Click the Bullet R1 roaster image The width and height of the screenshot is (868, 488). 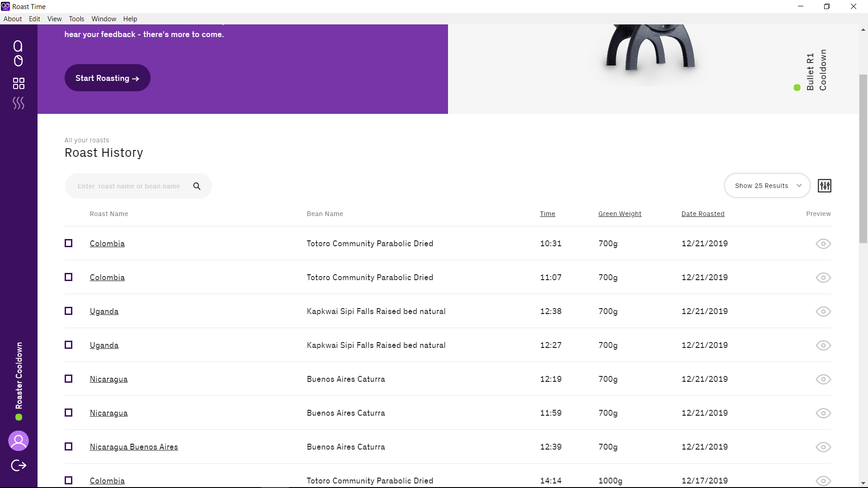[x=650, y=47]
